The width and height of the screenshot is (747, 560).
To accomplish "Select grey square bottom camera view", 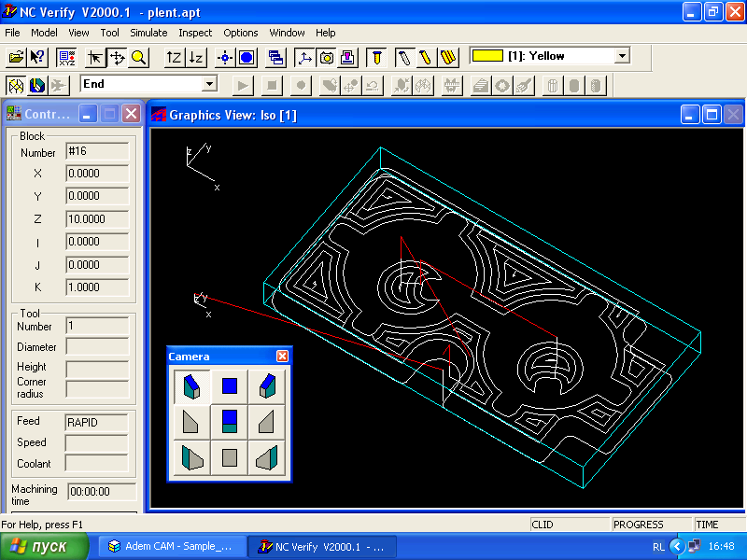I will tap(229, 457).
